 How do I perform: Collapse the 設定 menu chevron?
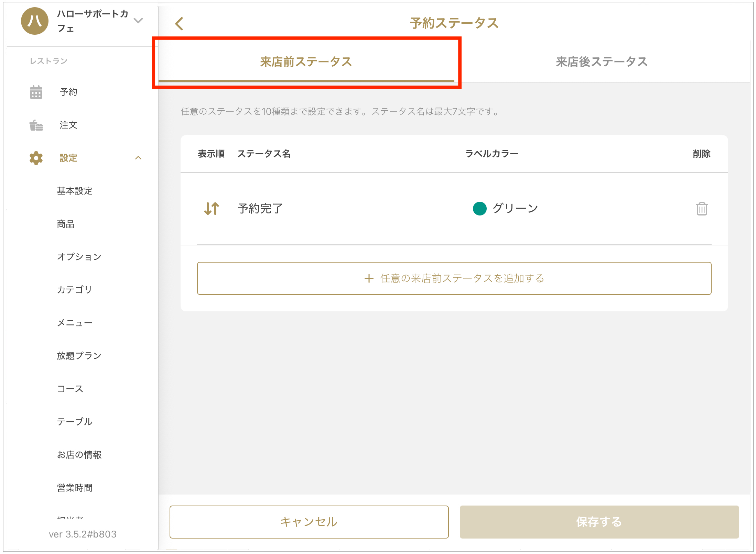point(138,158)
